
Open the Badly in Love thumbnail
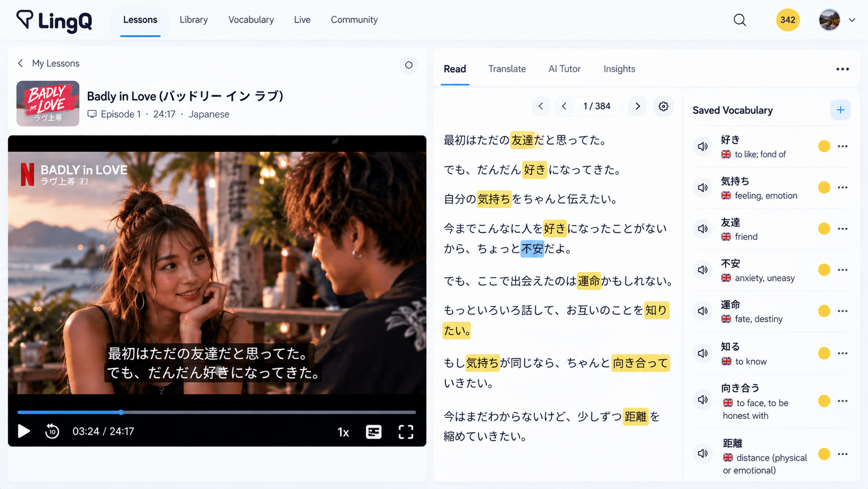[48, 103]
